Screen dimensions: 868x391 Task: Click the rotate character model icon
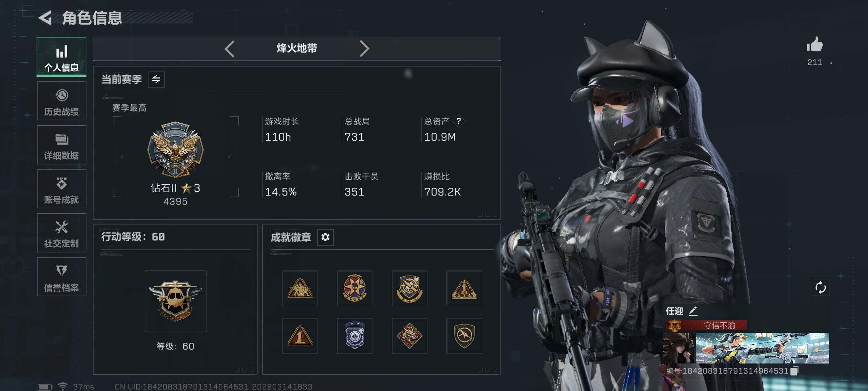pyautogui.click(x=820, y=288)
